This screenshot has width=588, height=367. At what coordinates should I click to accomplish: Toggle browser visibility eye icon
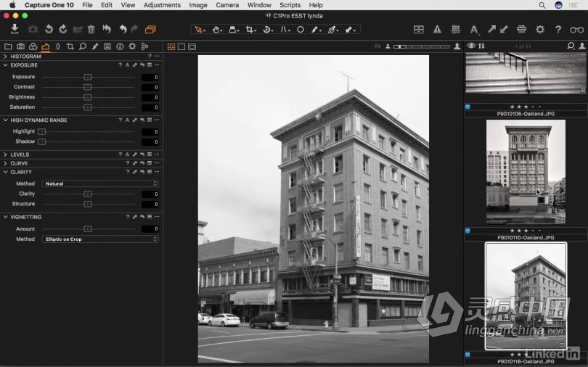[471, 46]
